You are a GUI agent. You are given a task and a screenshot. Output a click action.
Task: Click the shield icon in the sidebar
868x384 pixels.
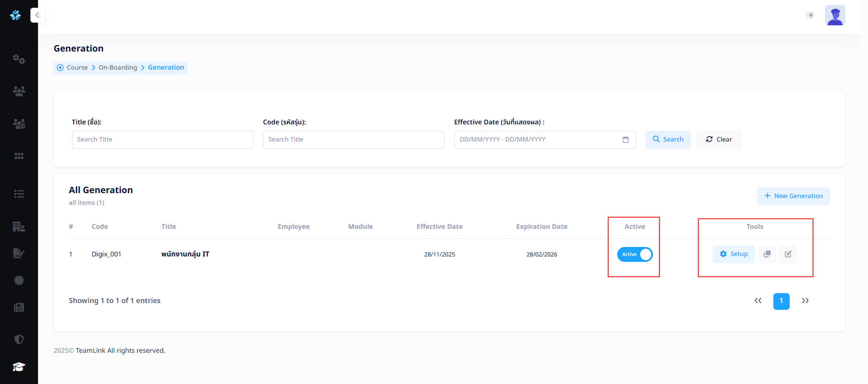click(x=19, y=340)
